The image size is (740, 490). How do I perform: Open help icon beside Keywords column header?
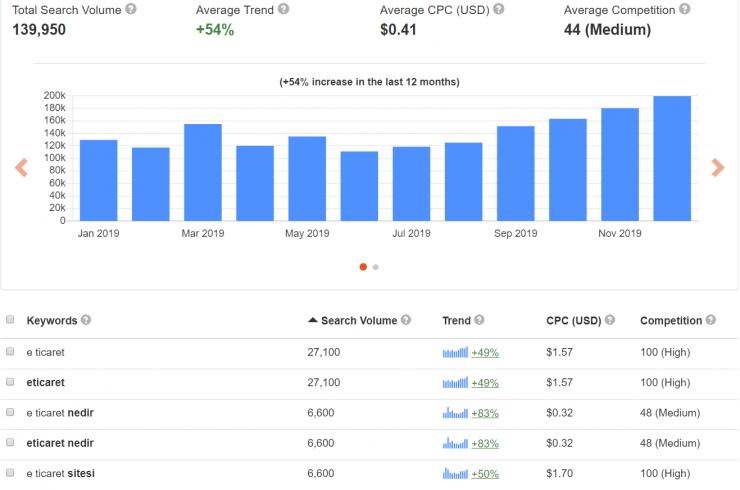[85, 320]
